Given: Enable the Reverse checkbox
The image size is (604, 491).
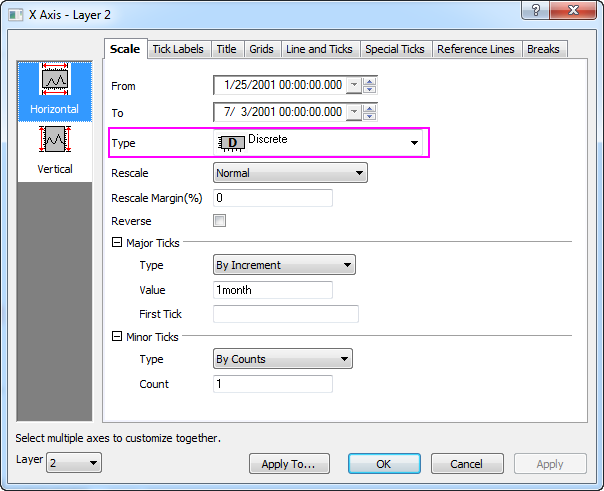Looking at the screenshot, I should [220, 221].
